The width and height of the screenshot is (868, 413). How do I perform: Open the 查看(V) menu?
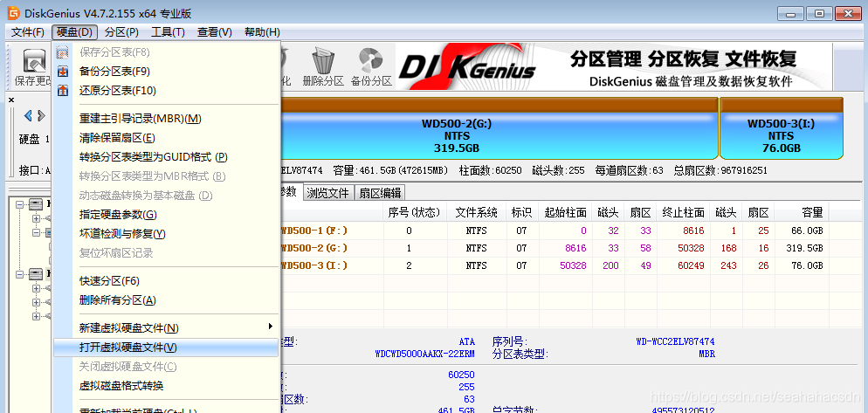click(214, 32)
